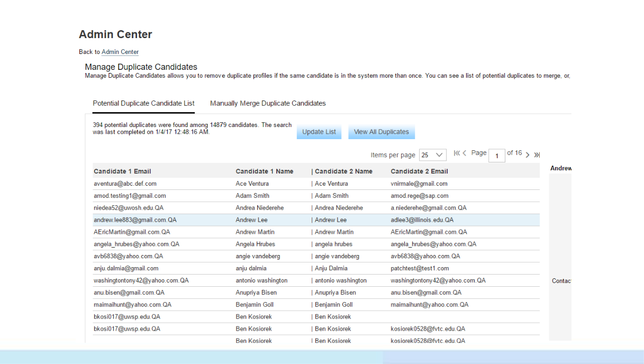The width and height of the screenshot is (644, 364).
Task: Open the Items per page dropdown
Action: (432, 155)
